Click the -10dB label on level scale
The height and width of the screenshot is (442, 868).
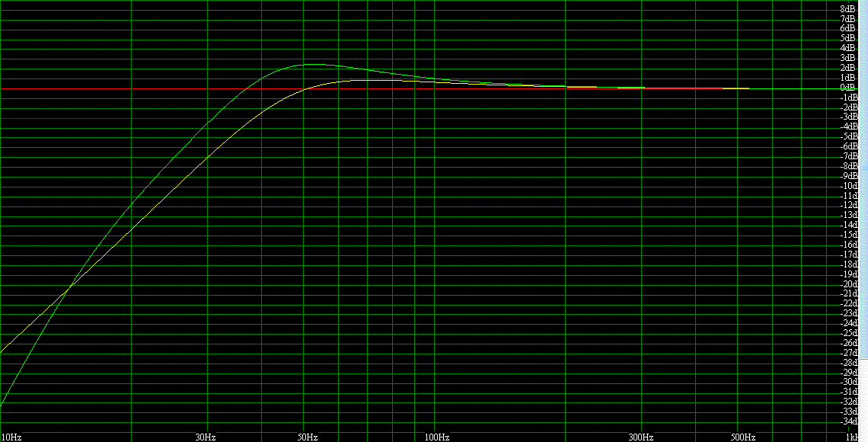847,186
